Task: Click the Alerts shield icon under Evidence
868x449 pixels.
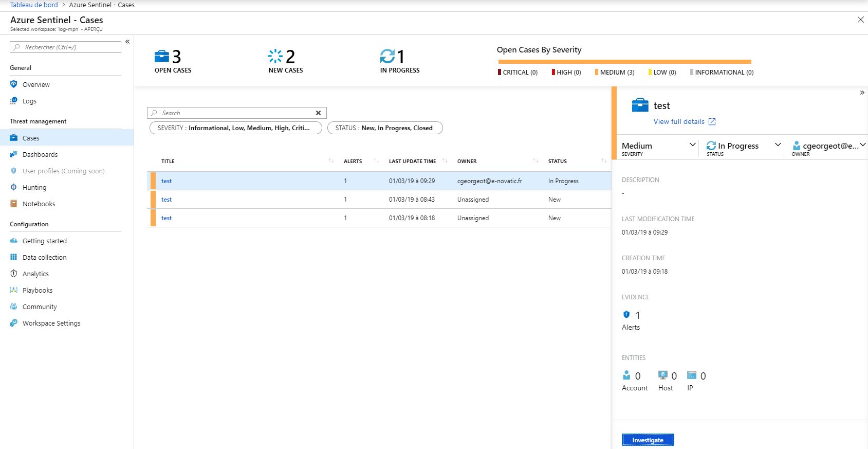Action: (x=626, y=315)
